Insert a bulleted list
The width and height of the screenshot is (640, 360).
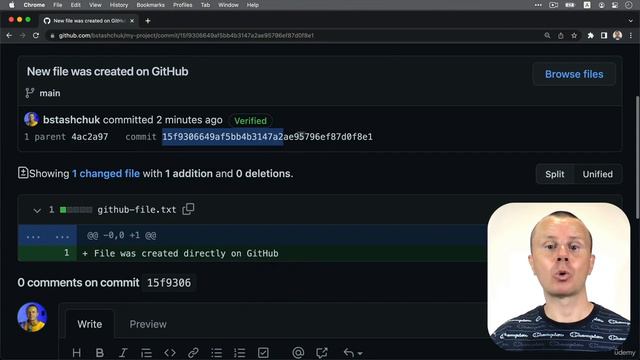217,353
